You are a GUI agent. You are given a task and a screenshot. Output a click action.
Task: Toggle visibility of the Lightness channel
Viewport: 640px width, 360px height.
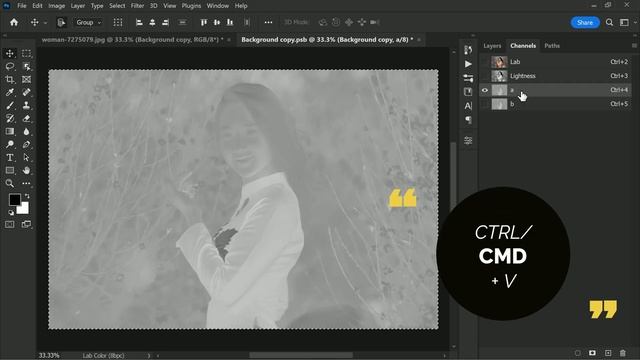[484, 76]
